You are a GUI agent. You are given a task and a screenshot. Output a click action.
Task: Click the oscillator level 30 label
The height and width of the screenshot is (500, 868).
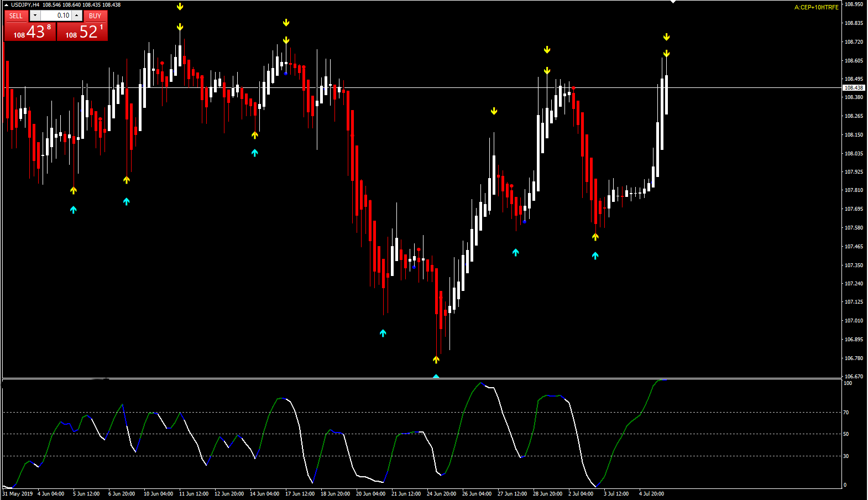click(846, 456)
